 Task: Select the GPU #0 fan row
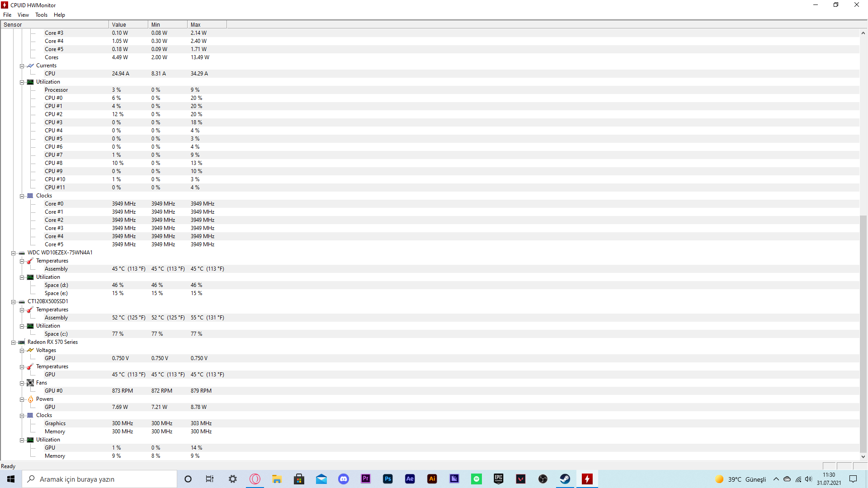pos(429,391)
